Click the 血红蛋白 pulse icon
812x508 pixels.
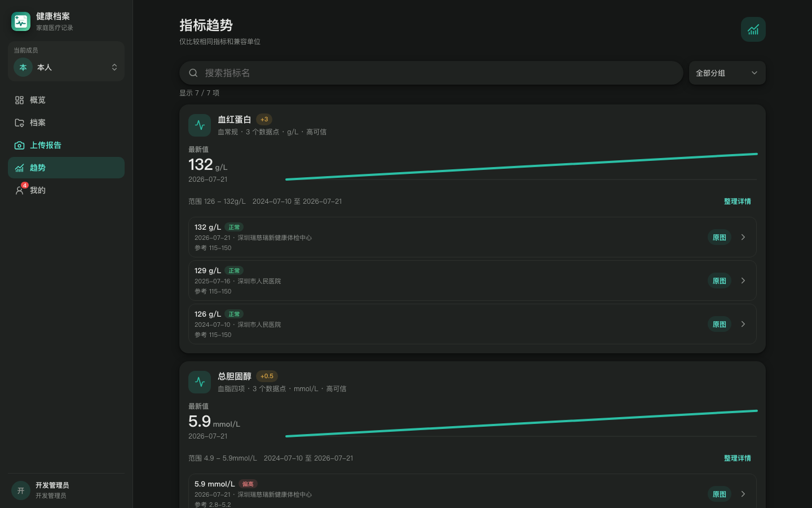(200, 125)
